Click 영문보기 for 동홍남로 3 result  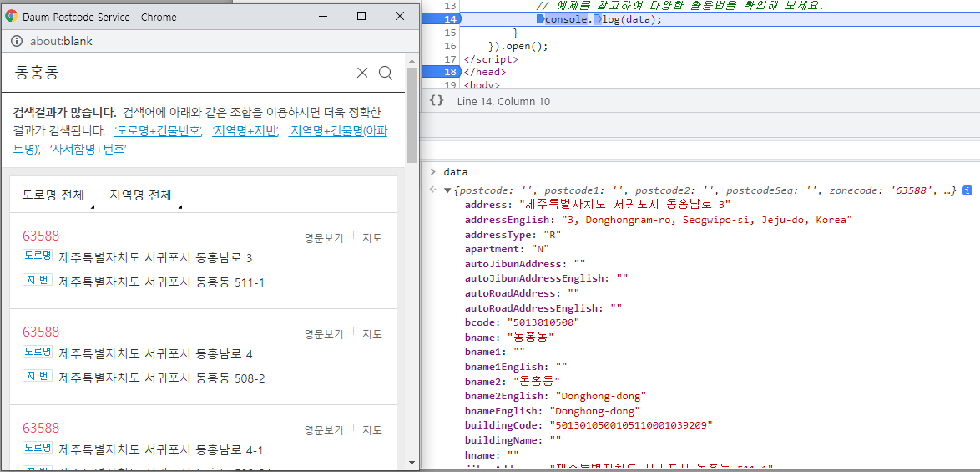coord(324,237)
